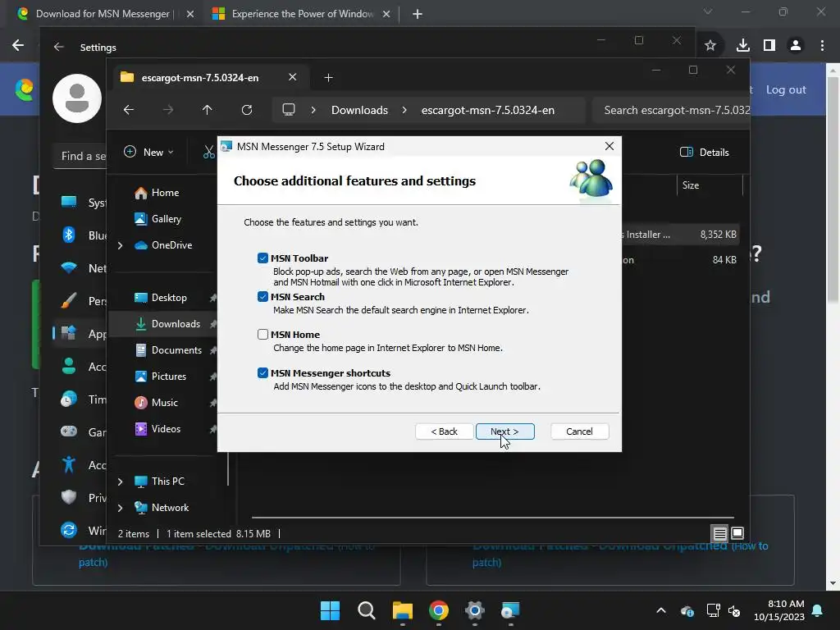Show hidden tray icons chevron
The image size is (840, 630).
click(661, 610)
